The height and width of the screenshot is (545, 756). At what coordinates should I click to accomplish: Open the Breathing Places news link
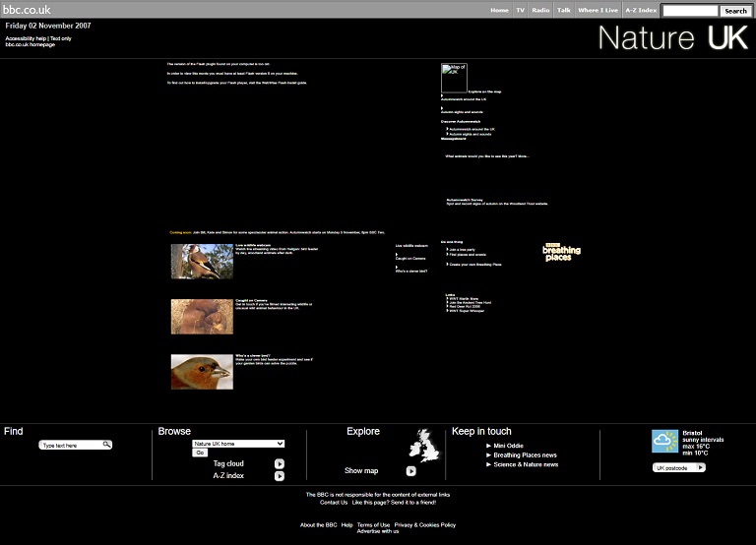[525, 455]
